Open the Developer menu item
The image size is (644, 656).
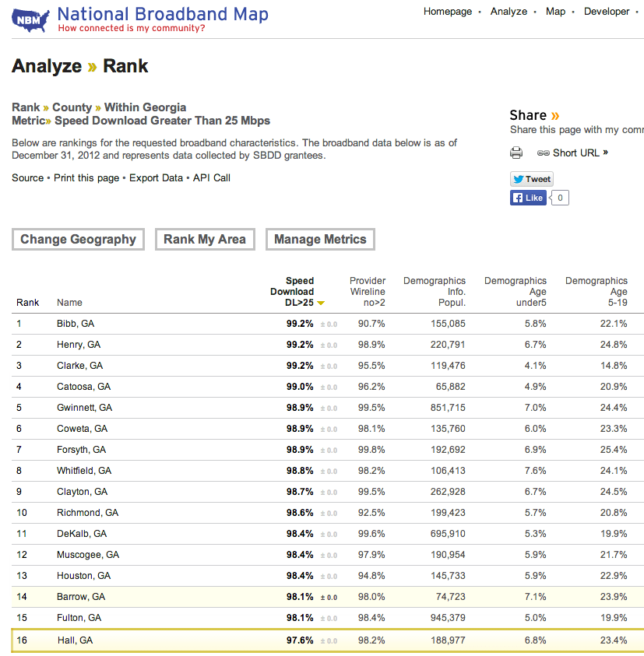click(607, 12)
